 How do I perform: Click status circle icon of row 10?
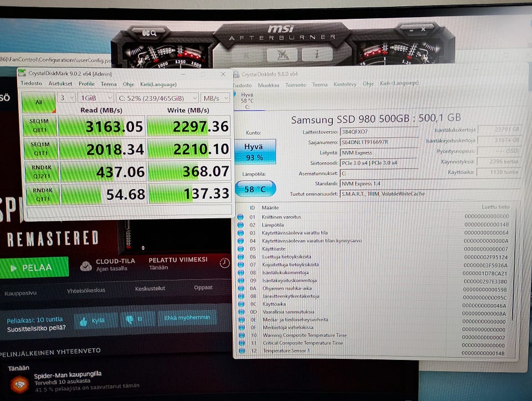pos(242,335)
